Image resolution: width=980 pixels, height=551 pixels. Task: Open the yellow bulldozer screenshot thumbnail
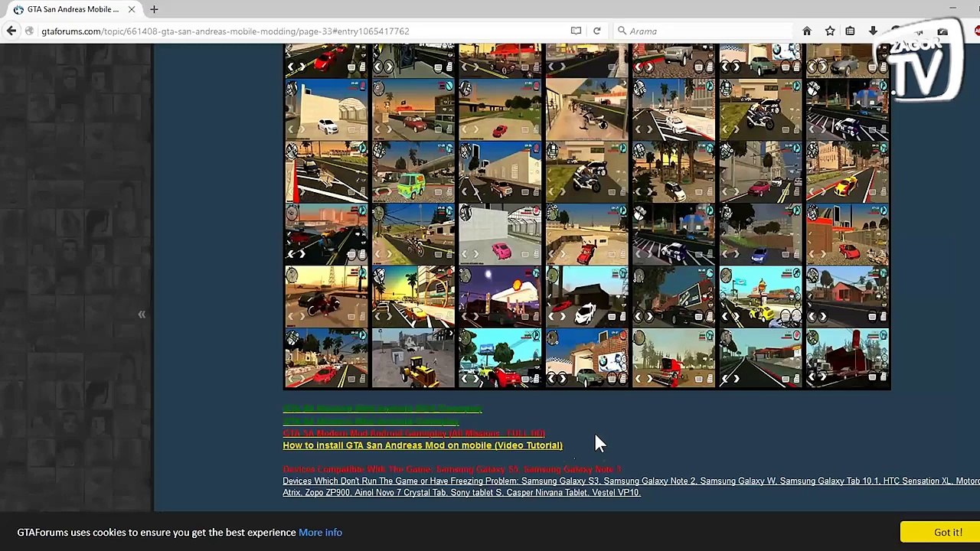[413, 359]
